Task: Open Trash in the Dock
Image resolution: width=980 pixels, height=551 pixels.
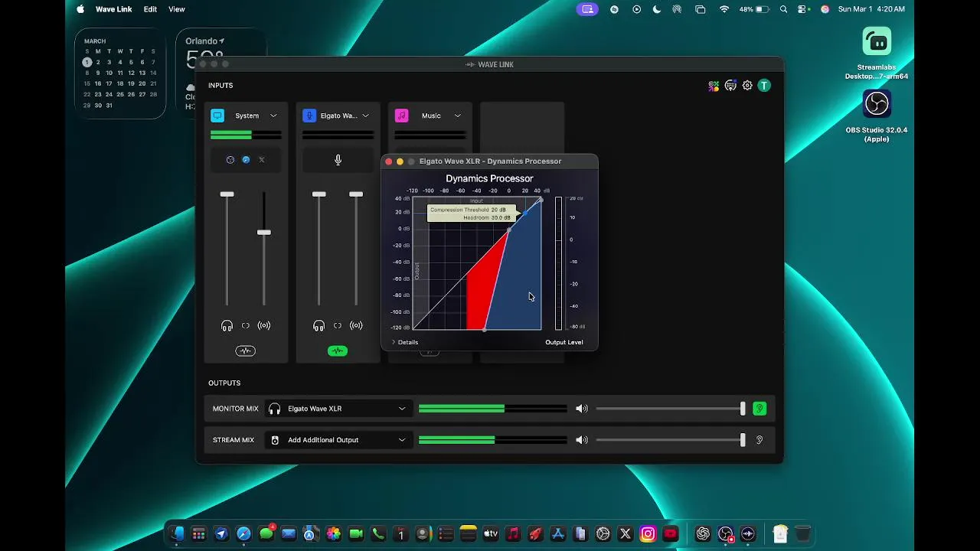Action: (x=802, y=534)
